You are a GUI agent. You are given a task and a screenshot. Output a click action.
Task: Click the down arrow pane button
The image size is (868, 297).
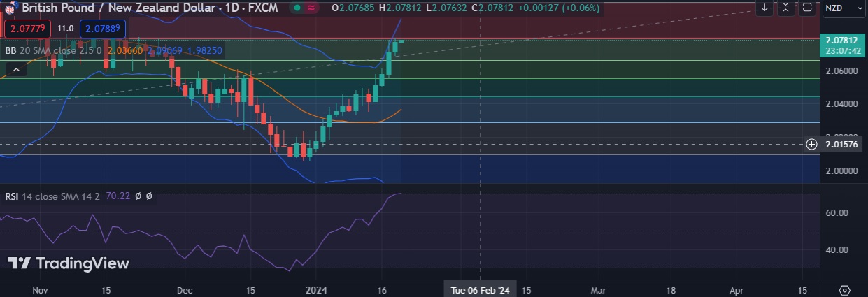point(764,8)
